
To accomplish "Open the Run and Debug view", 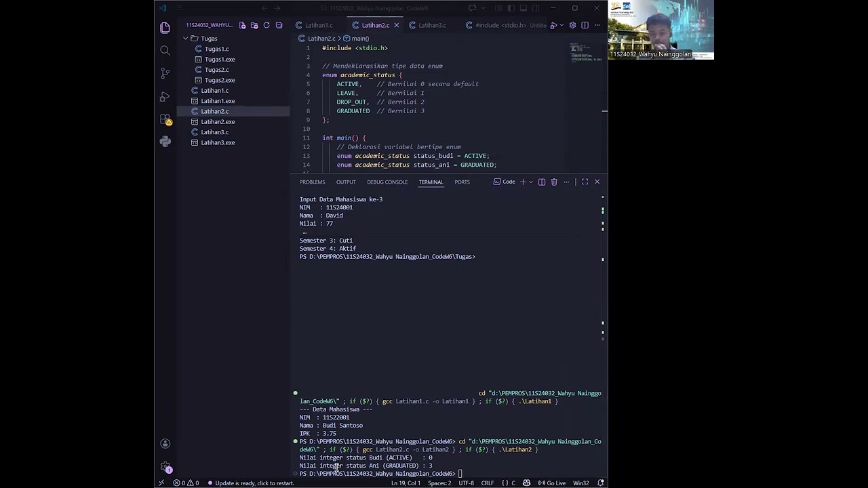I will click(x=165, y=96).
